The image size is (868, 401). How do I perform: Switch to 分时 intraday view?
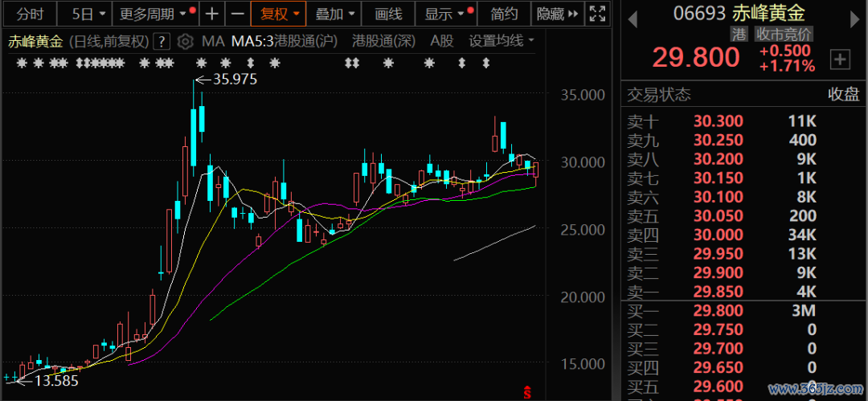point(29,14)
